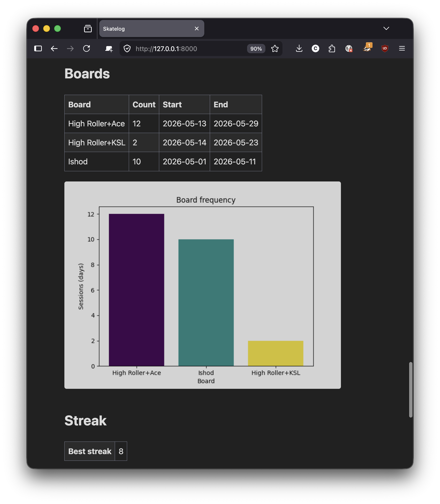The width and height of the screenshot is (440, 504).
Task: Select the High Roller+Ace table cell
Action: pos(96,124)
